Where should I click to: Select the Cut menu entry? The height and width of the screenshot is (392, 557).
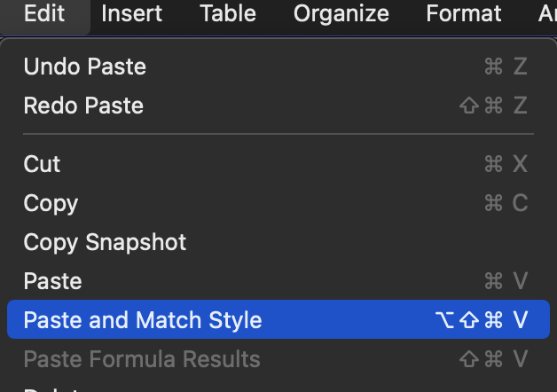43,164
